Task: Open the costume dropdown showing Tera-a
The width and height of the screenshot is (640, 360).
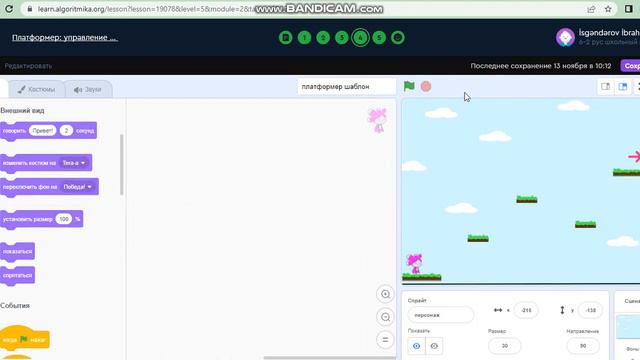Action: (x=74, y=163)
